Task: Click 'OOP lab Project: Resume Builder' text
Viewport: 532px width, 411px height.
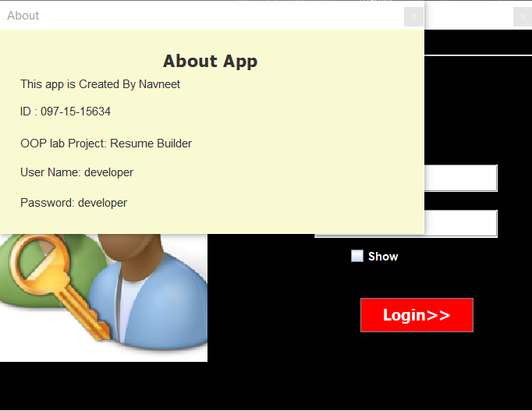Action: pos(106,143)
